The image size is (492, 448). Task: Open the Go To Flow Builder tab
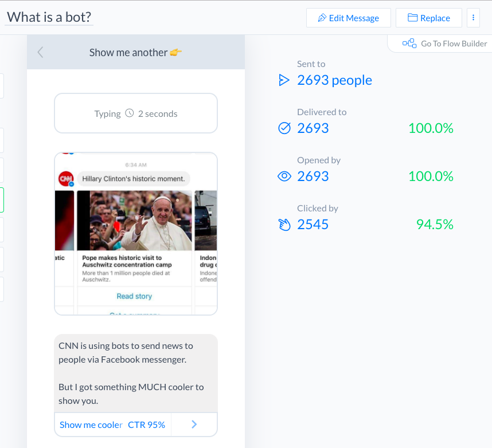point(445,44)
